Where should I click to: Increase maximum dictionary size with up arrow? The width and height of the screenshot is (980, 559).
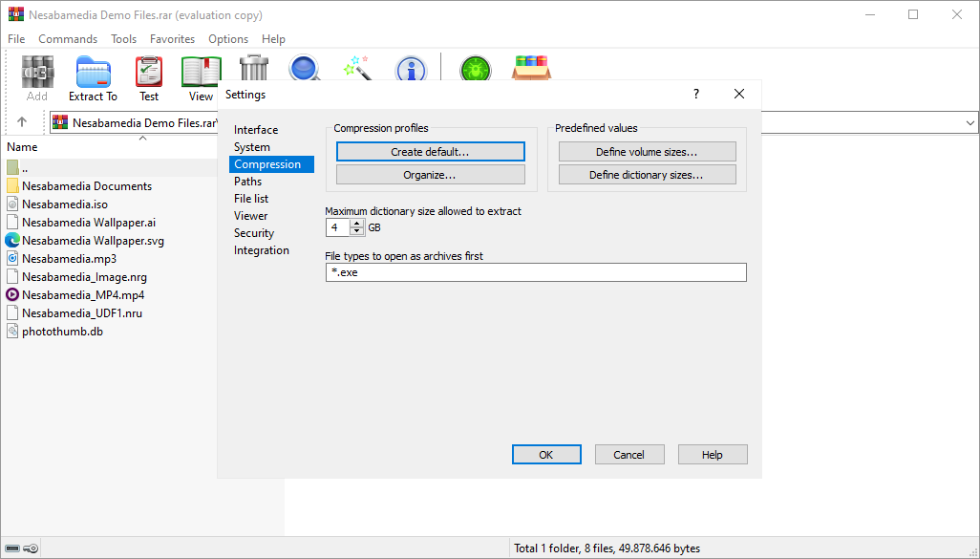tap(357, 224)
